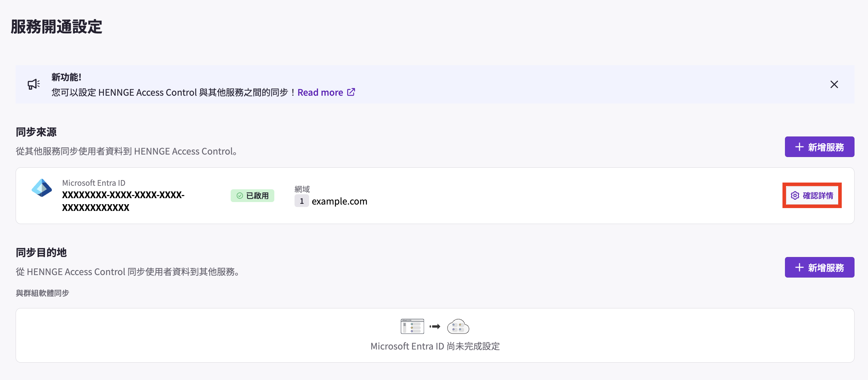Open 確認詳情 for Microsoft Entra ID

[812, 195]
